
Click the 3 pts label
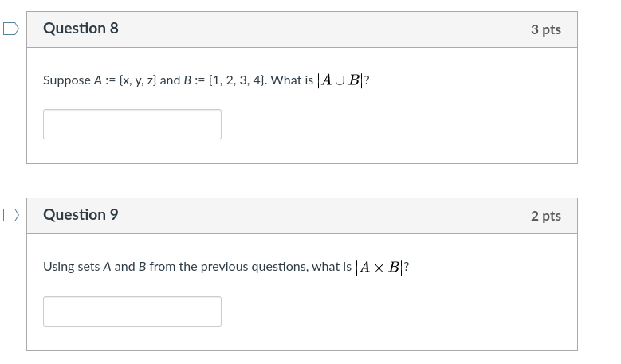pos(546,29)
